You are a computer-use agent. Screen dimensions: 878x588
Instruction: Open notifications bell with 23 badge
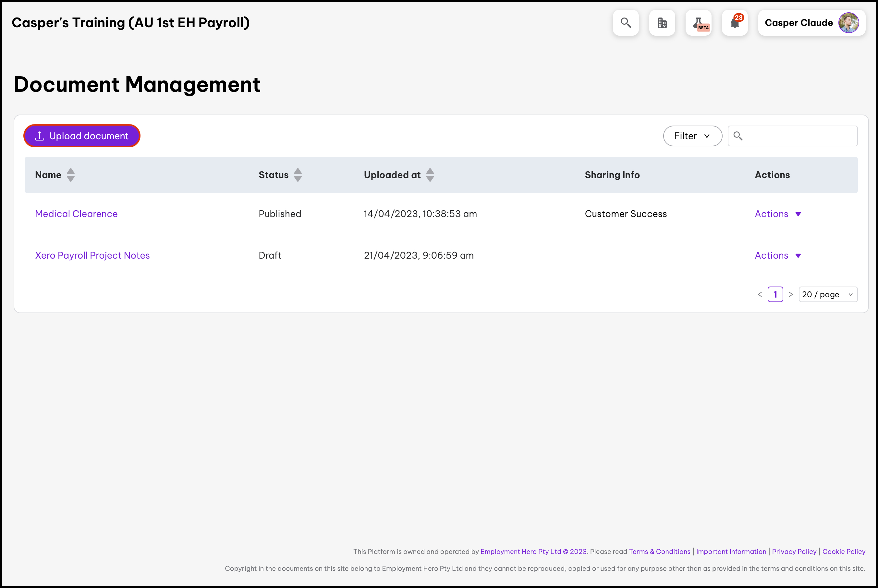point(734,23)
